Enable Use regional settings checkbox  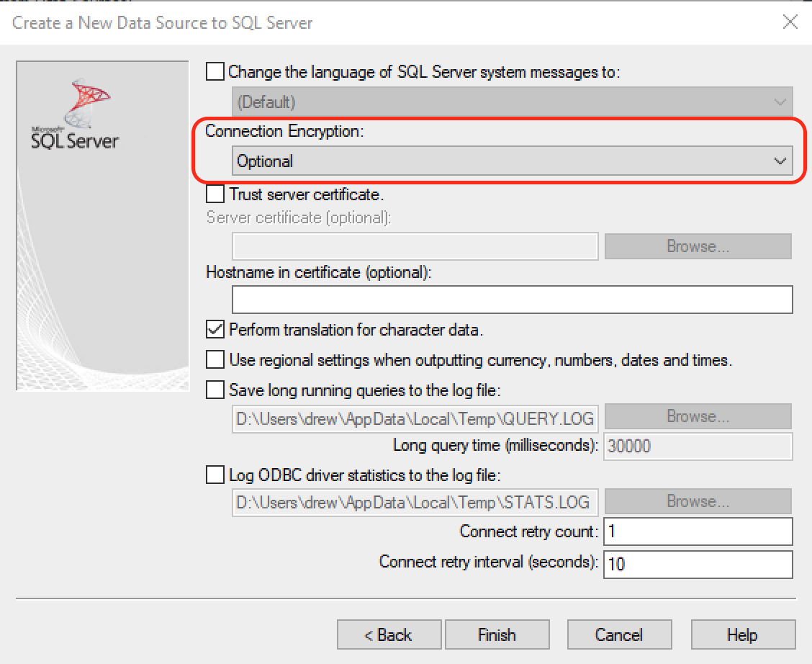215,359
